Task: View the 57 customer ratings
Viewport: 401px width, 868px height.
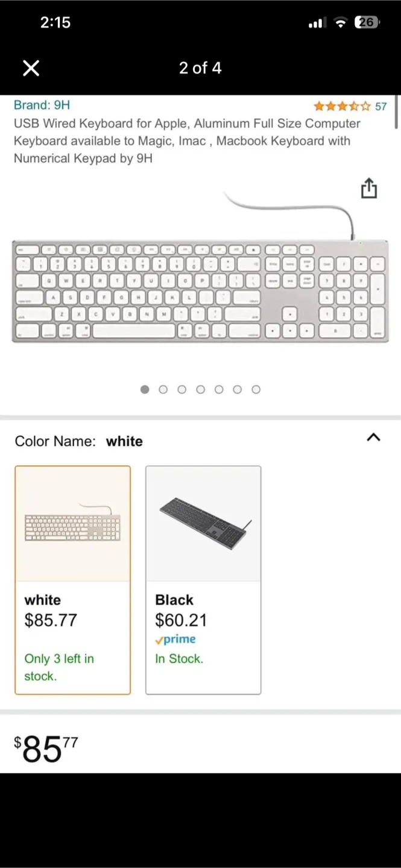Action: (x=380, y=106)
